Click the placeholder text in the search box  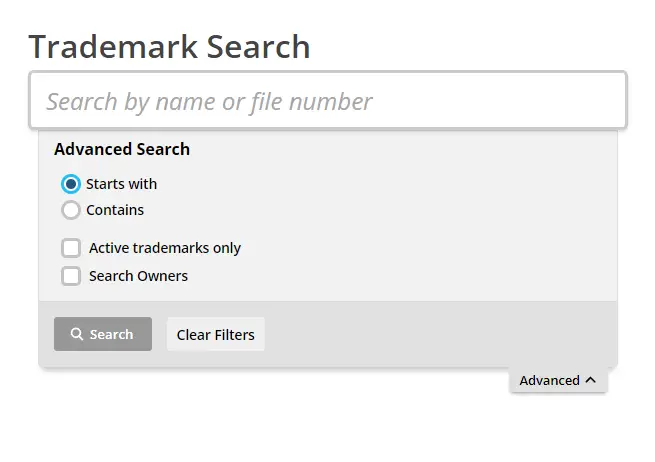pyautogui.click(x=209, y=102)
